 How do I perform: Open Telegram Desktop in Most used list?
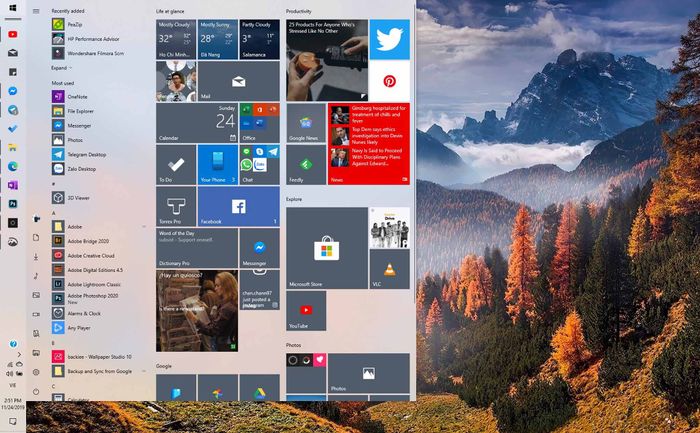pos(99,154)
